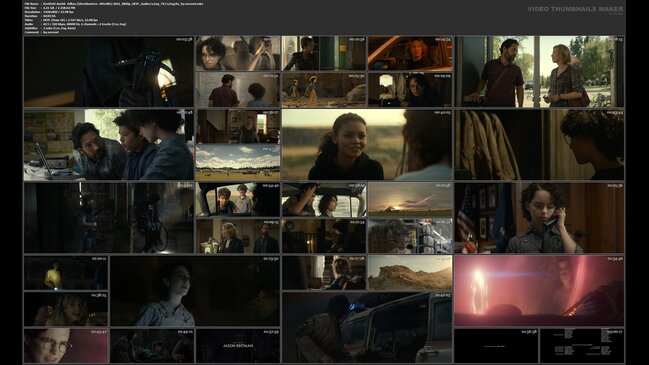Select thumbnail of sunset with lightning streak
The image size is (649, 365).
[410, 199]
